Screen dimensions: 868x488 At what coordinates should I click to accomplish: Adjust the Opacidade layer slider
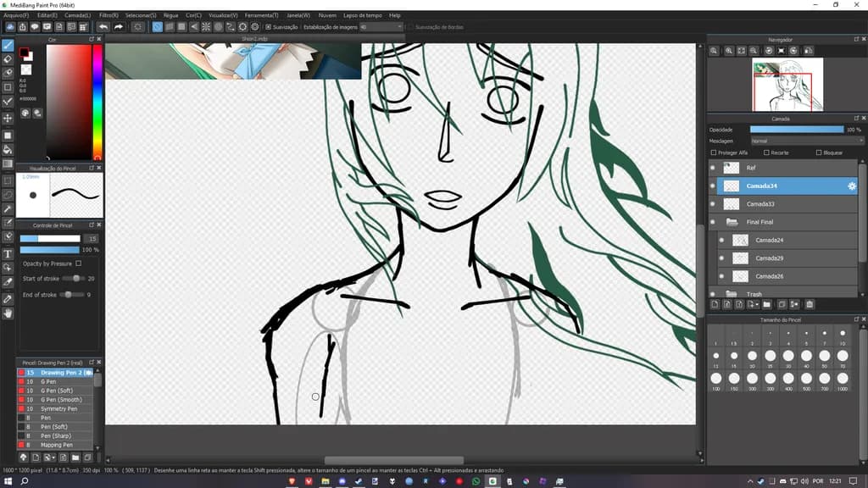[797, 130]
